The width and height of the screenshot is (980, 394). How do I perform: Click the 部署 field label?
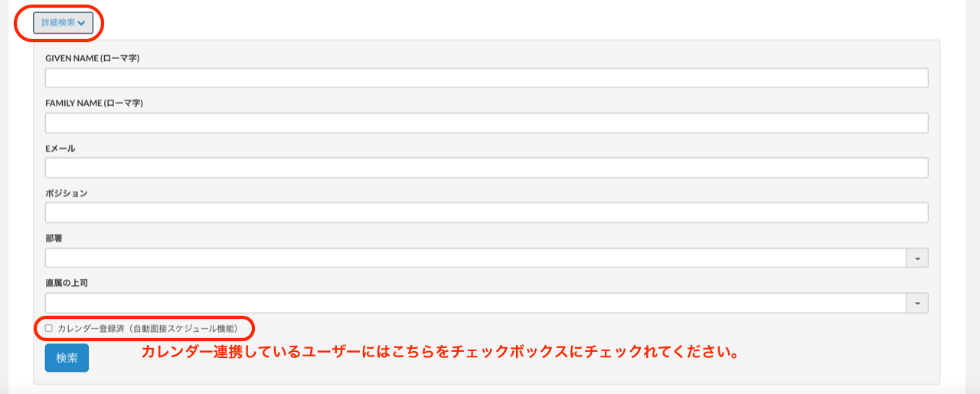click(x=54, y=238)
